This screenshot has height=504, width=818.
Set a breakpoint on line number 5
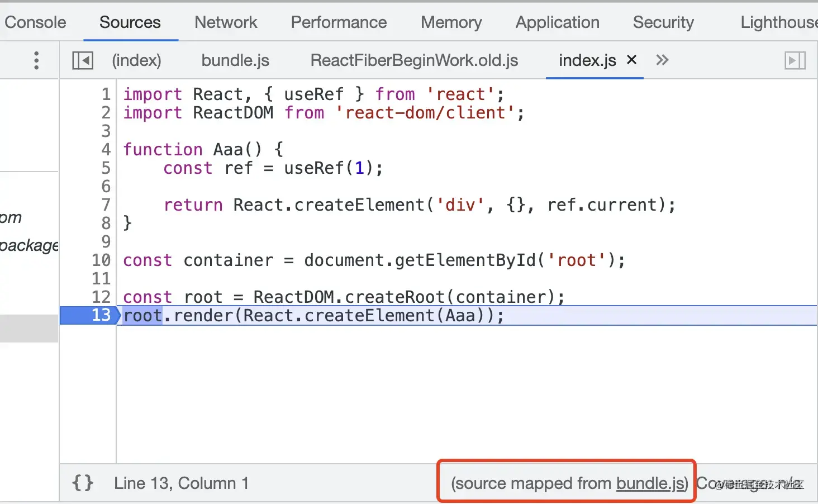[x=106, y=168]
